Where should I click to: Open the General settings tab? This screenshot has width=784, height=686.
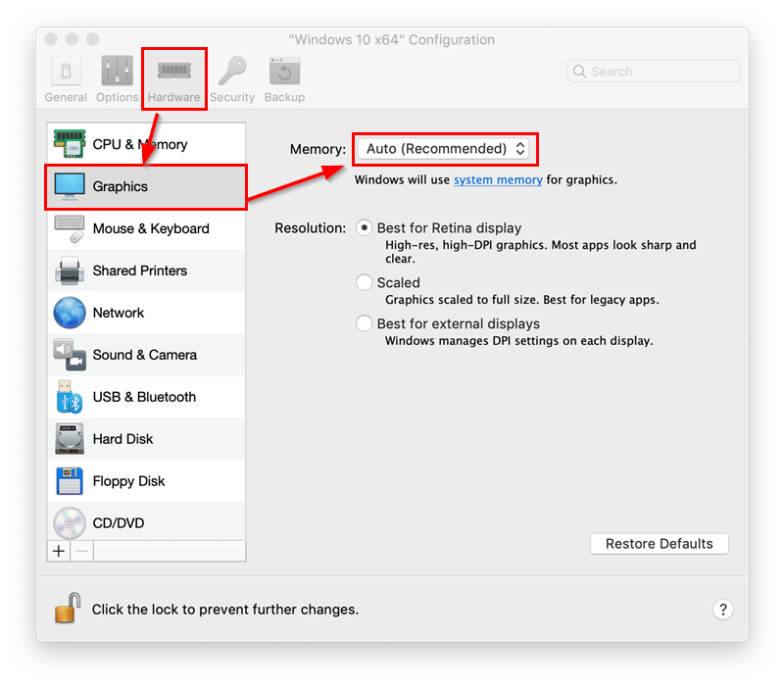66,78
